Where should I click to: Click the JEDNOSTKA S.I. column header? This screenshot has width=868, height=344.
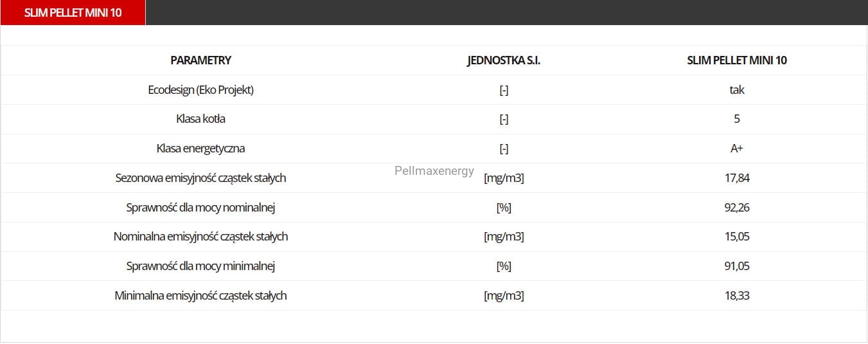504,60
